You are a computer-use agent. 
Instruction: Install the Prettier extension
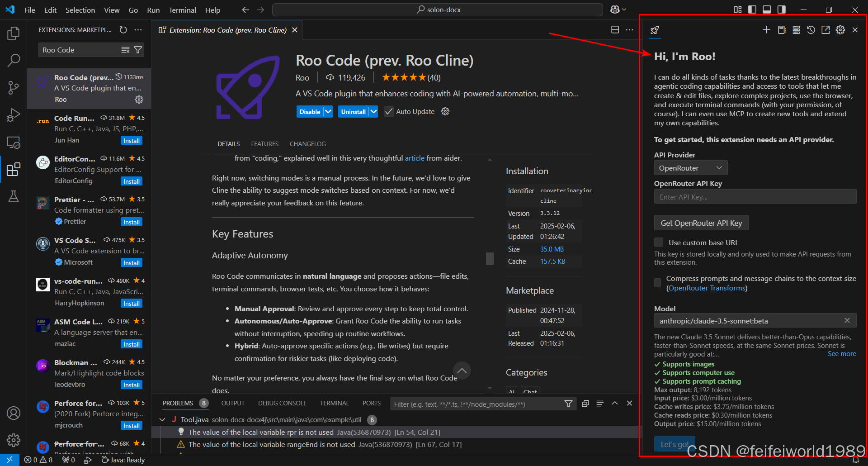point(132,222)
